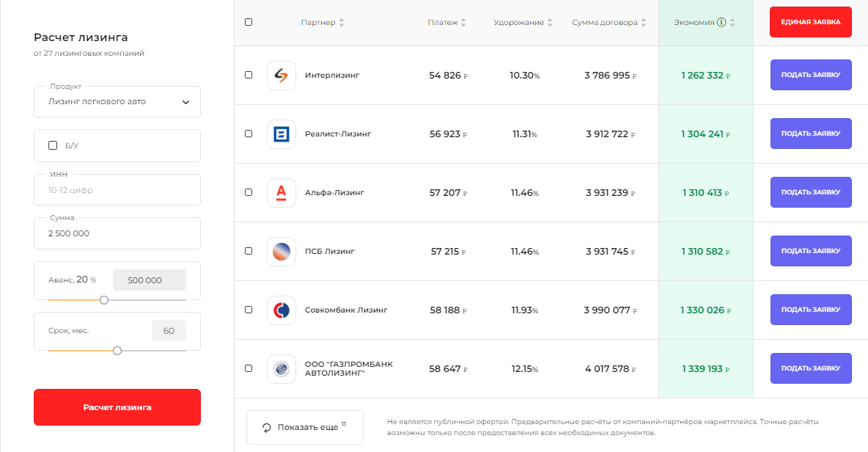The width and height of the screenshot is (868, 452).
Task: Submit application to Реалист-Лизинг
Action: pos(810,134)
